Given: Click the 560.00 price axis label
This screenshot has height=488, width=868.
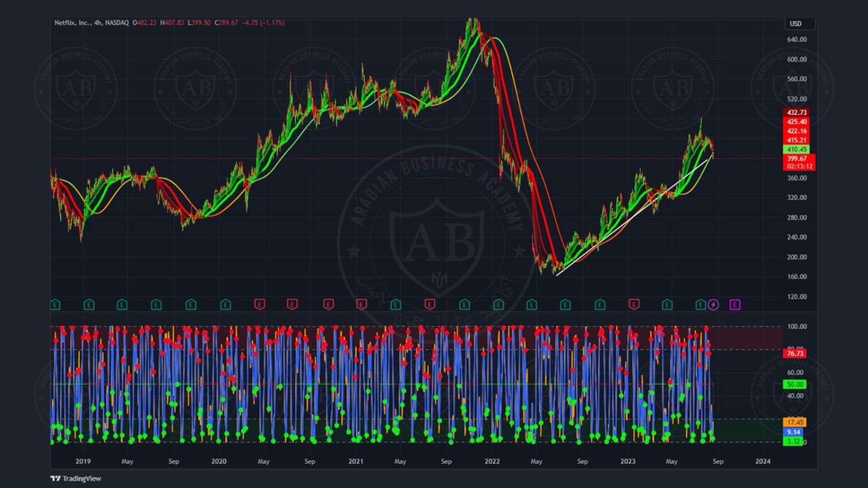Looking at the screenshot, I should coord(797,79).
